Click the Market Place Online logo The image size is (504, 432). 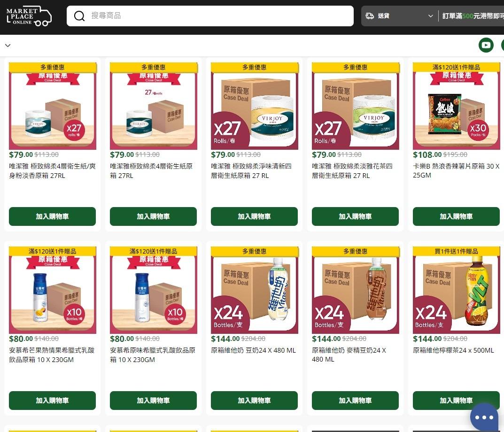[29, 16]
